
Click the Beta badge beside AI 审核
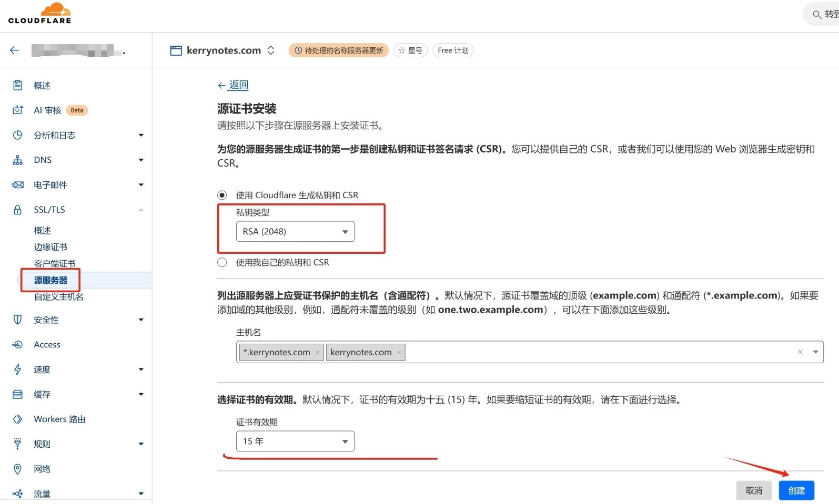(x=77, y=110)
